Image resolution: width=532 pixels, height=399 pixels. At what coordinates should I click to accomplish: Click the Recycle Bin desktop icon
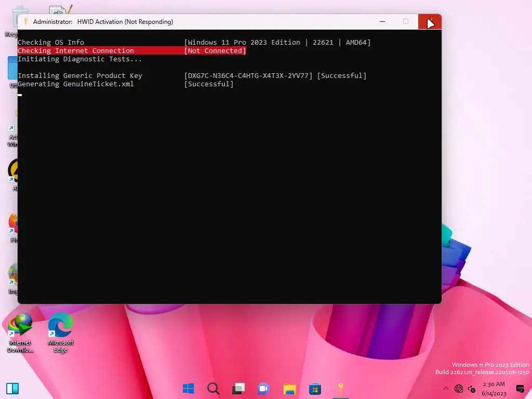pos(11,21)
